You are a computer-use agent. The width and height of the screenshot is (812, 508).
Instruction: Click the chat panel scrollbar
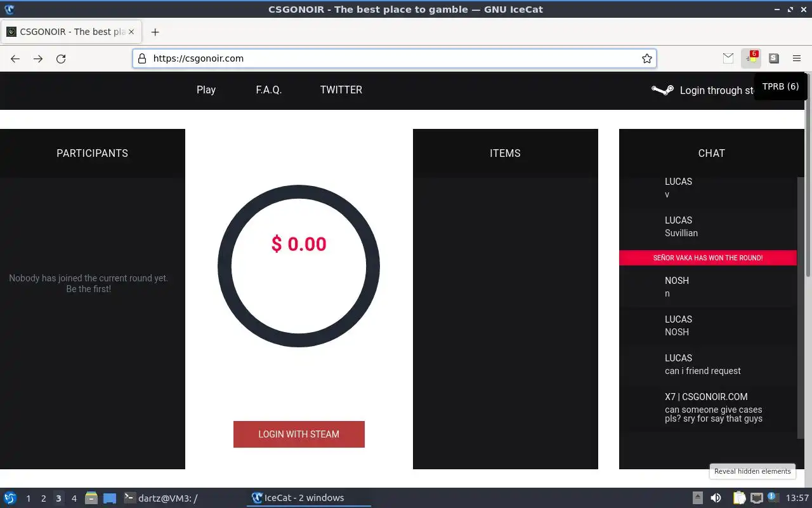pyautogui.click(x=799, y=307)
